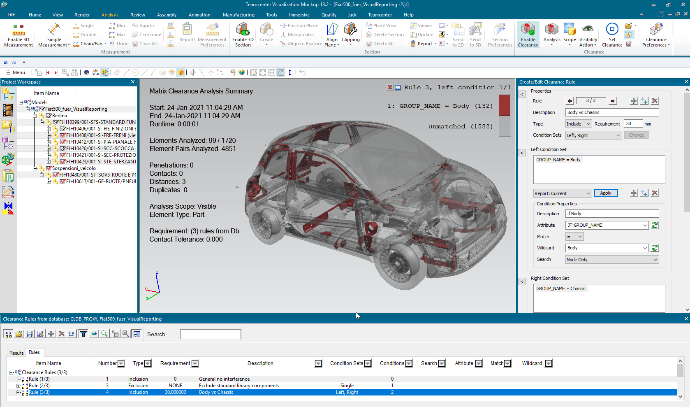Switch to the Results tab
690x407 pixels.
tap(16, 353)
